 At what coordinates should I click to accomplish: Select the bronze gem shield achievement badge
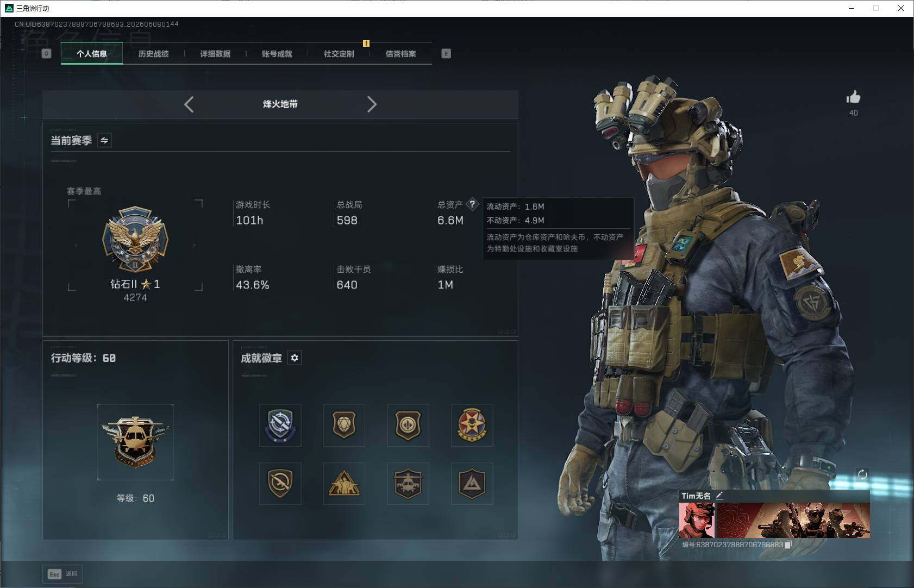[x=344, y=426]
